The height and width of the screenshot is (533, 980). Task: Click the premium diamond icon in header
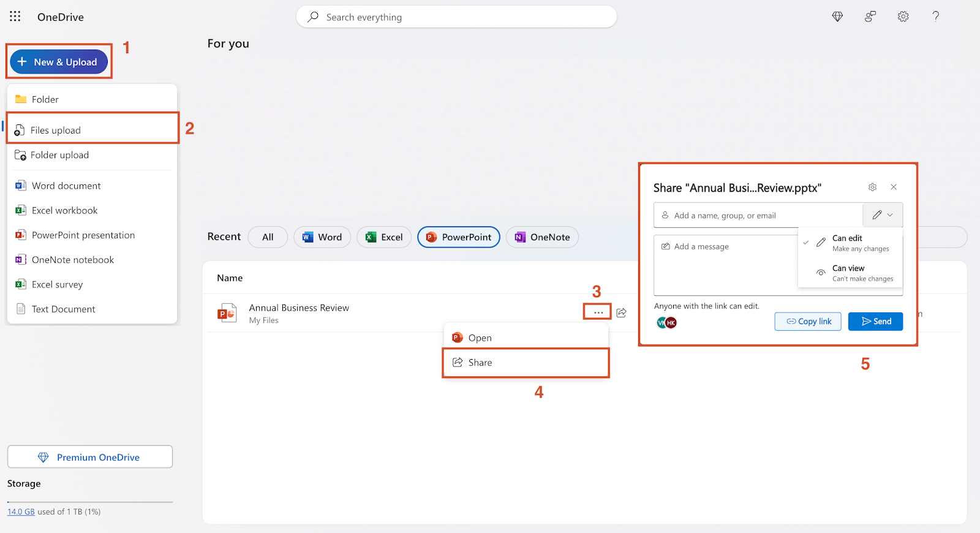pos(837,17)
